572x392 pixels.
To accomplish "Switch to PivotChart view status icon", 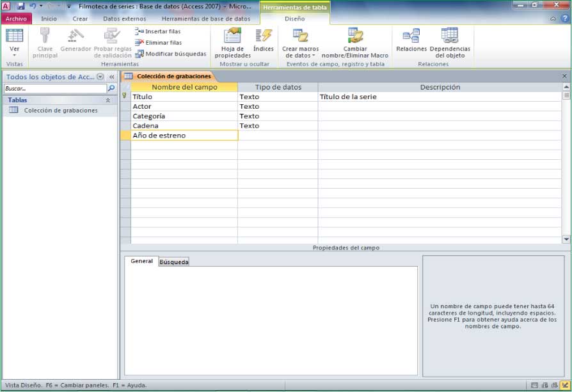I will [555, 385].
